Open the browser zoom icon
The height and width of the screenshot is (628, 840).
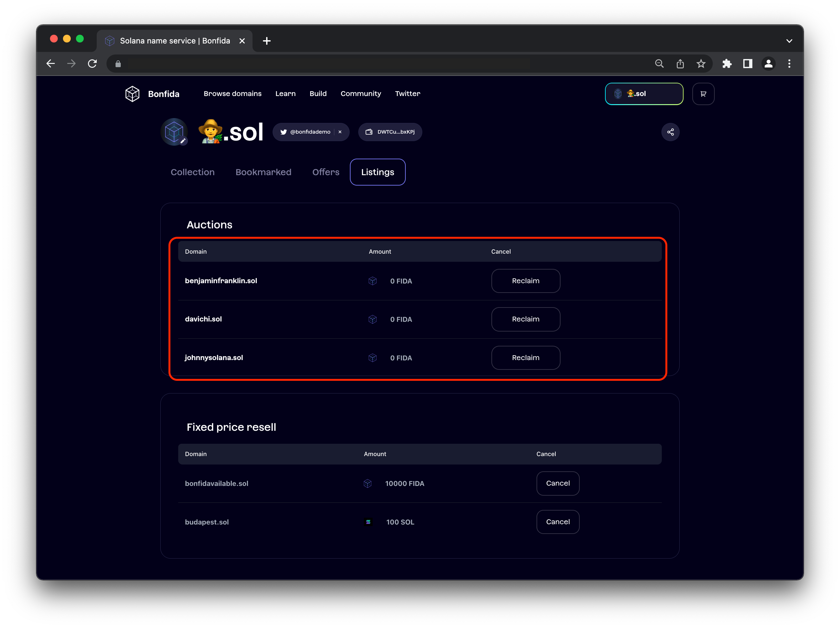(x=659, y=64)
